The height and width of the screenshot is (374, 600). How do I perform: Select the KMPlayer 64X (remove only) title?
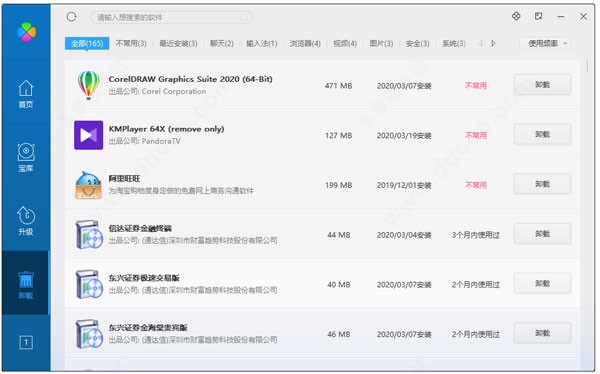[x=166, y=129]
